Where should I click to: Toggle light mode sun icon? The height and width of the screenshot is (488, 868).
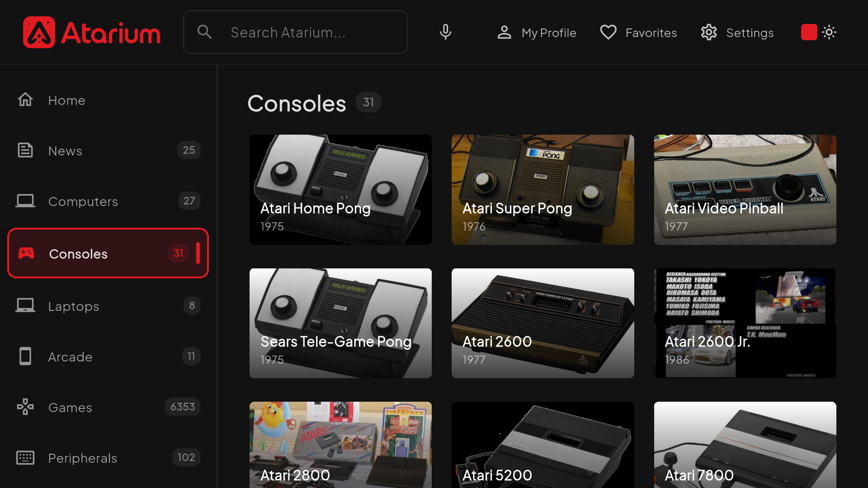pos(829,32)
